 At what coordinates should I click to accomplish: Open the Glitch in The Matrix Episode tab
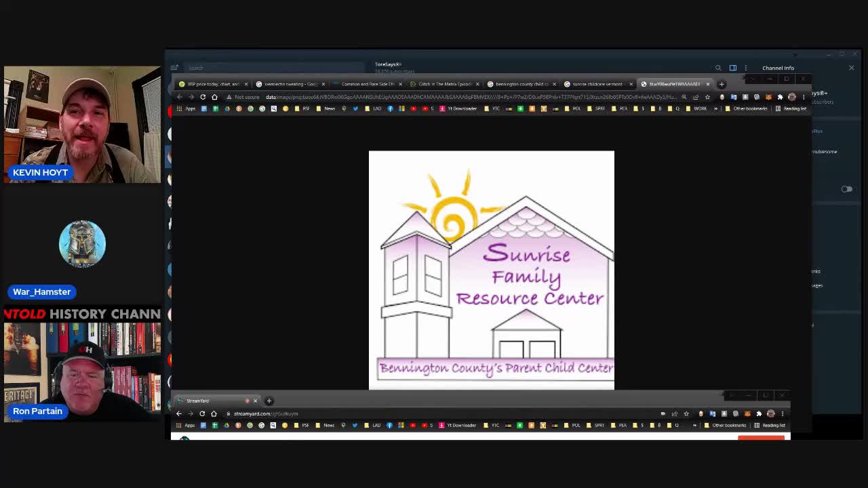pos(444,84)
